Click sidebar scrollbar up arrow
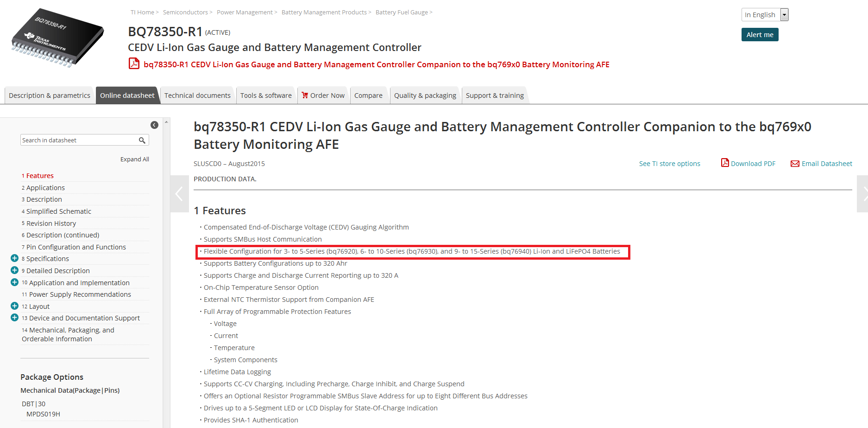Viewport: 868px width, 428px height. point(166,122)
